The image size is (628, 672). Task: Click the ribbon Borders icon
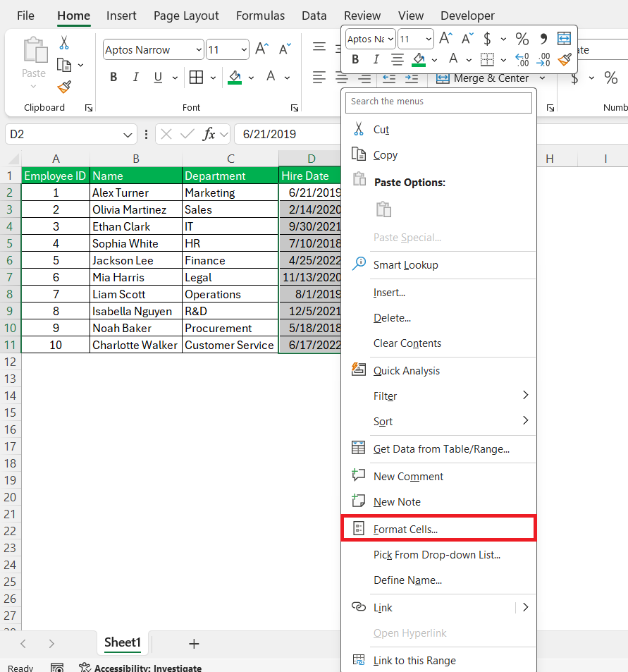click(x=196, y=77)
